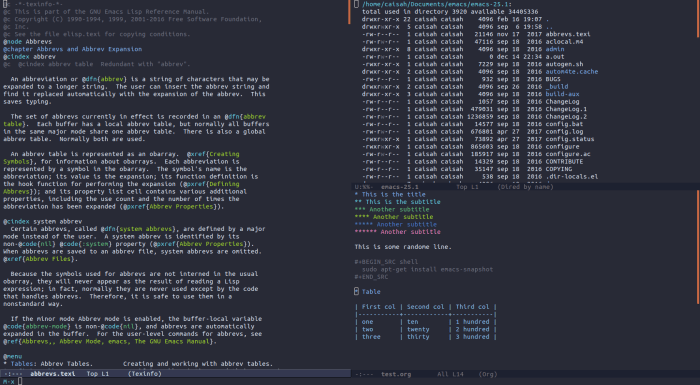This screenshot has height=385, width=700.
Task: Click the #+BEGIN_SRC shell line
Action: (386, 262)
